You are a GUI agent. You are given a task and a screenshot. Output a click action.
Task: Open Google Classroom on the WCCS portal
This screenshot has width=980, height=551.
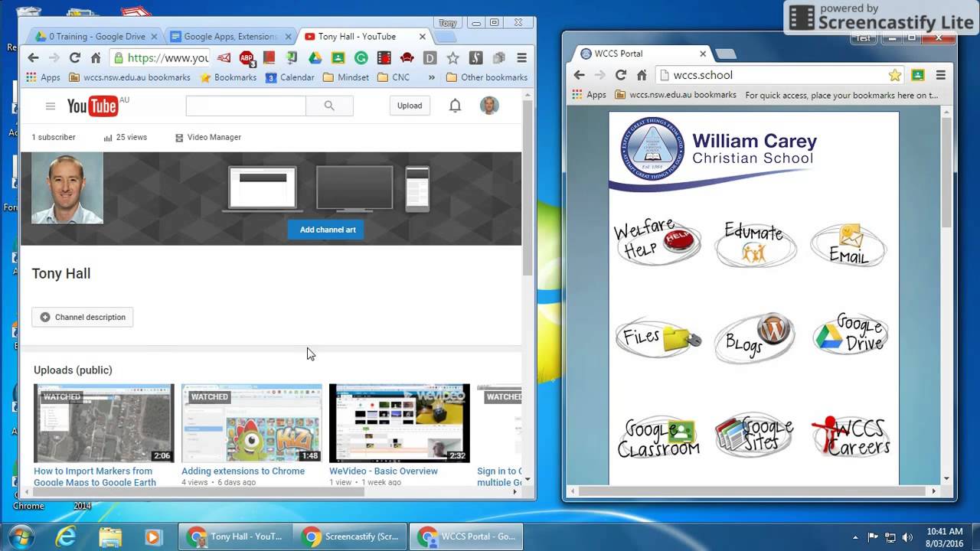658,437
